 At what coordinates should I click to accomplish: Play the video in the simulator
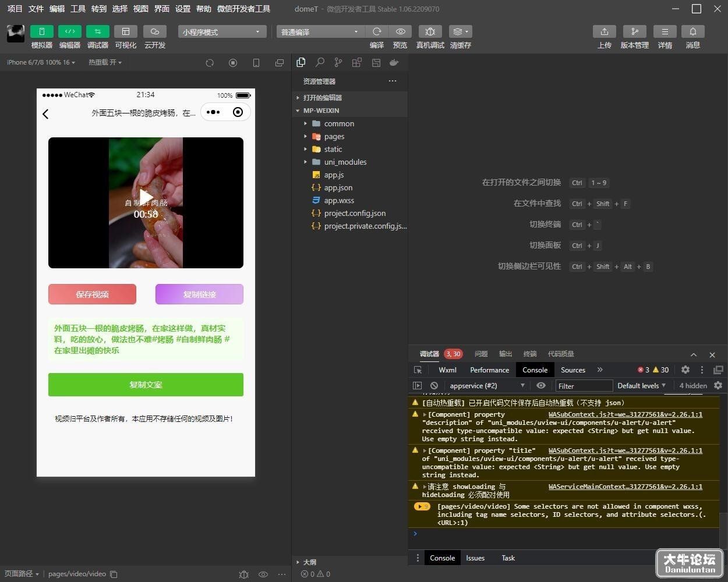pyautogui.click(x=146, y=197)
